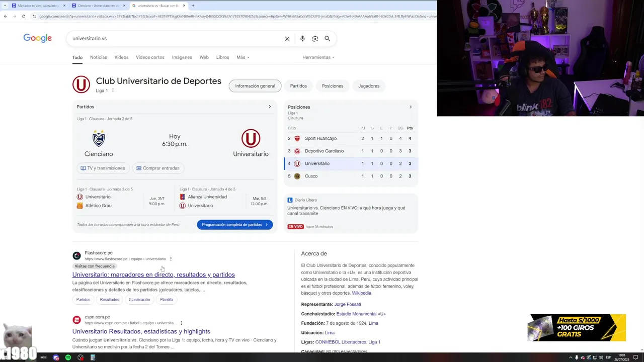
Task: Open three-dot options for the Flashscore result
Action: pyautogui.click(x=171, y=259)
